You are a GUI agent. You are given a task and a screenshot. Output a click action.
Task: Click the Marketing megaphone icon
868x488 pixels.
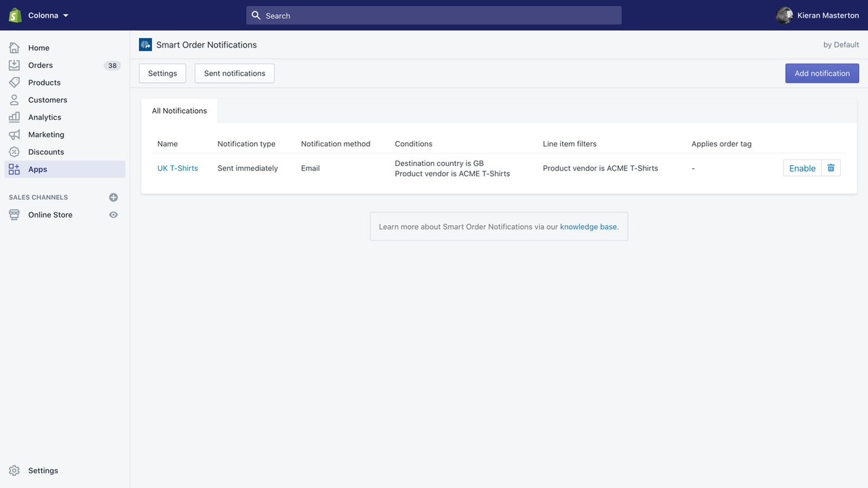[x=14, y=134]
